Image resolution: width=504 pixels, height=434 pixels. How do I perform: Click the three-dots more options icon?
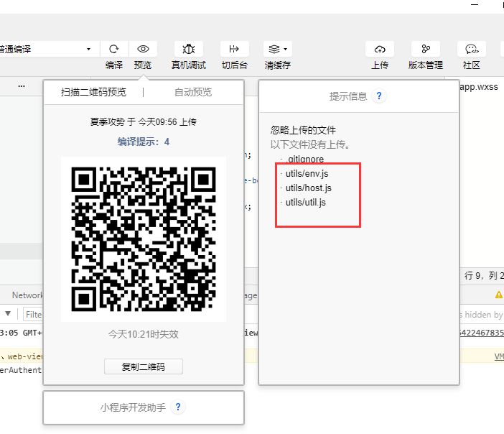coord(22,86)
